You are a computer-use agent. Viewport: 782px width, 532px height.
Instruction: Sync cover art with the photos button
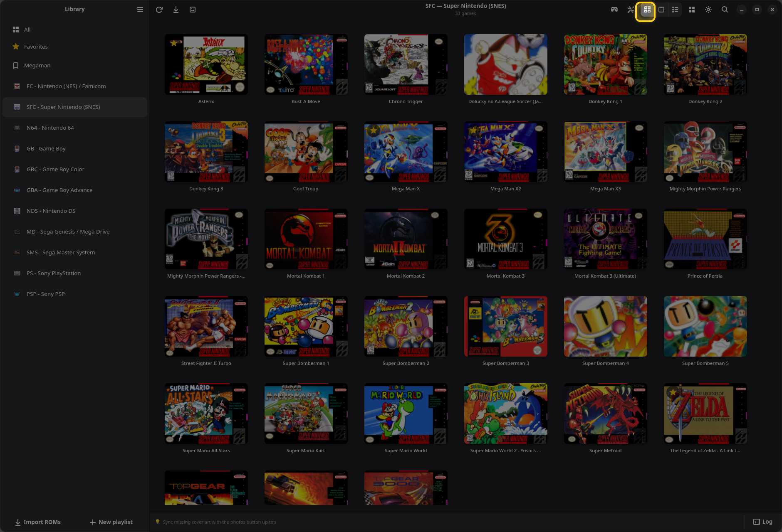pos(193,10)
